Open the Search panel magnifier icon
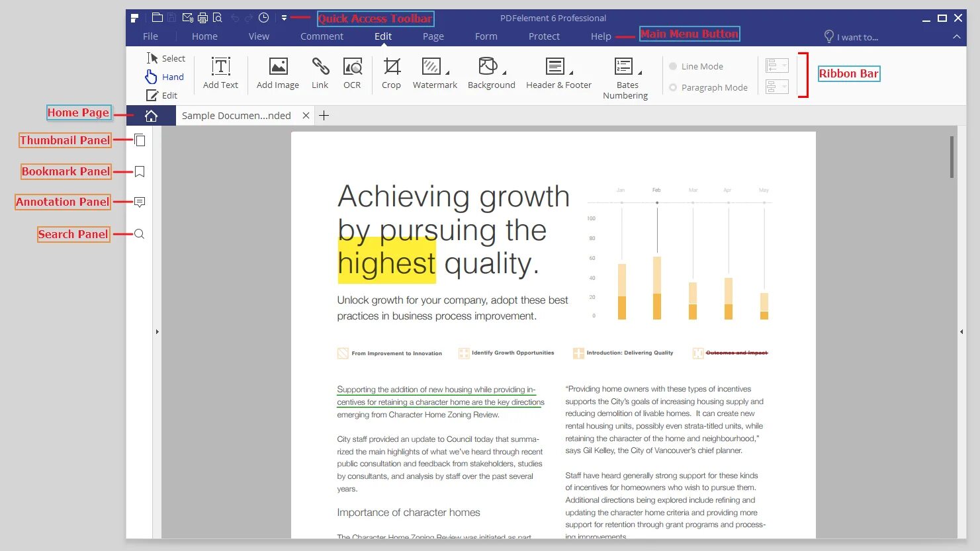 pos(139,234)
